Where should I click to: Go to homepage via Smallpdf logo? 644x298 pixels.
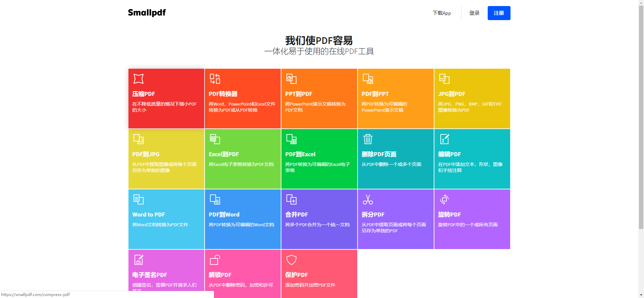[147, 13]
